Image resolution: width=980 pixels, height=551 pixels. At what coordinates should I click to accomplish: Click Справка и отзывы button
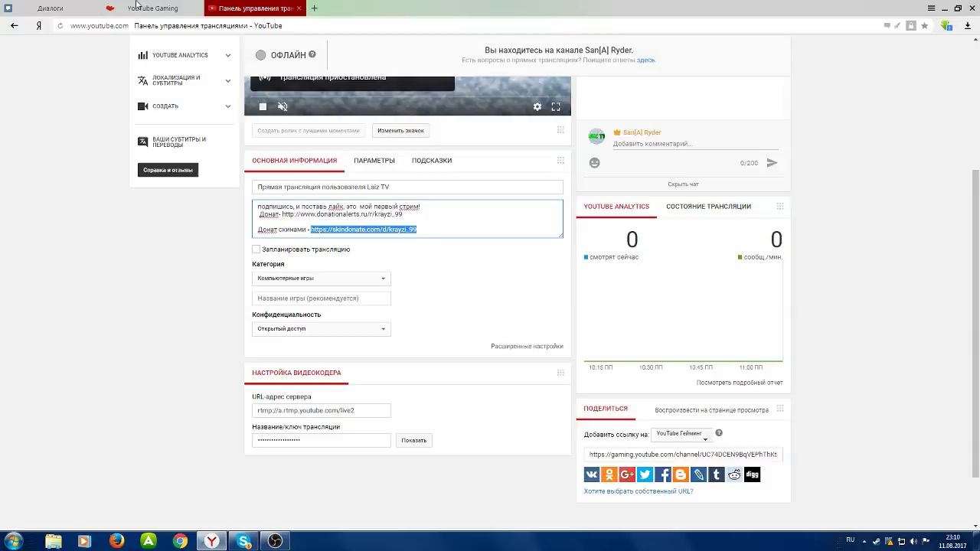click(168, 170)
